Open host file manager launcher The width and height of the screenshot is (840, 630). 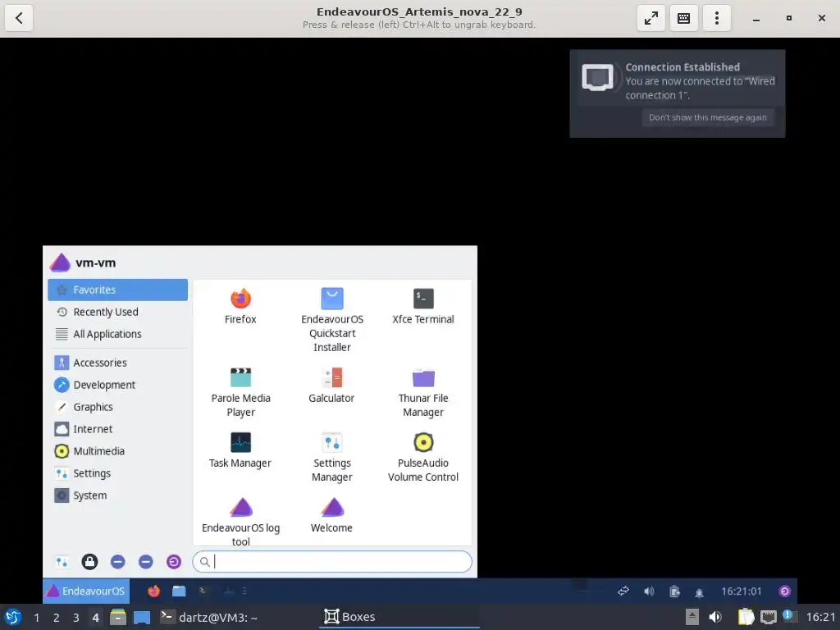point(118,617)
